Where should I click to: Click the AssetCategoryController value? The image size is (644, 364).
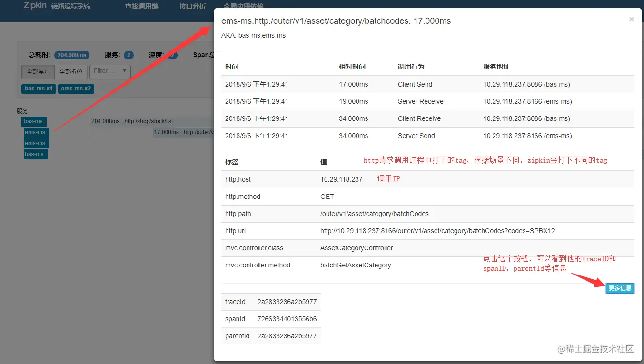point(357,248)
